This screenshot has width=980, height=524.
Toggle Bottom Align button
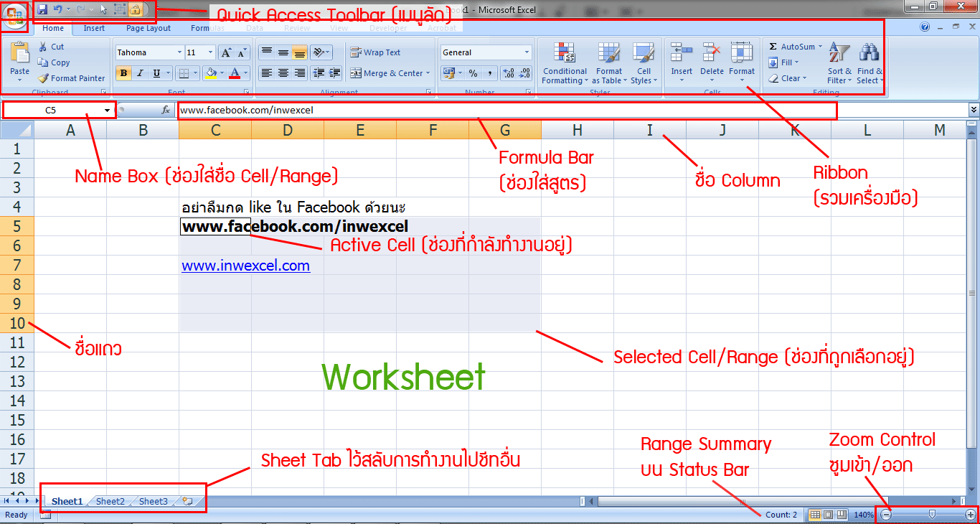[x=300, y=52]
